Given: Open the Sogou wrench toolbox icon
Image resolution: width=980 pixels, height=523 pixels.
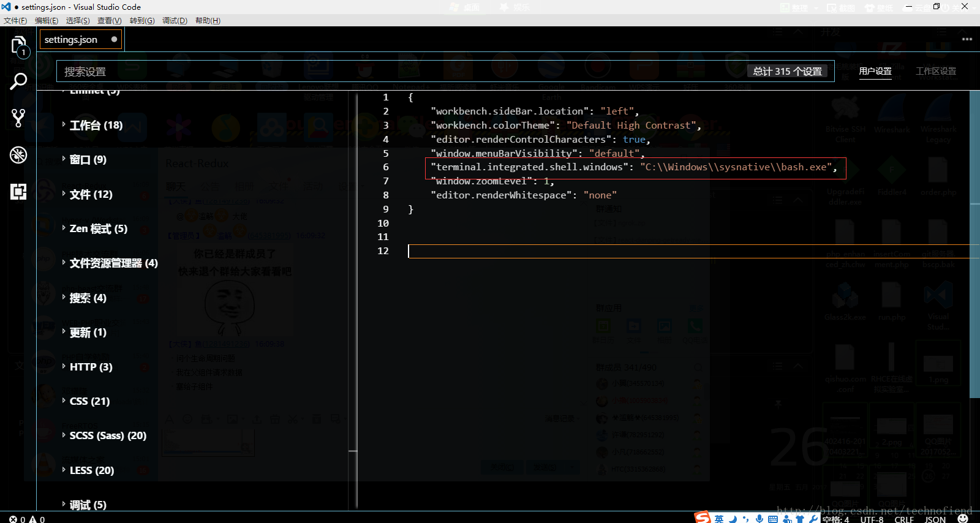Looking at the screenshot, I should pyautogui.click(x=813, y=519).
